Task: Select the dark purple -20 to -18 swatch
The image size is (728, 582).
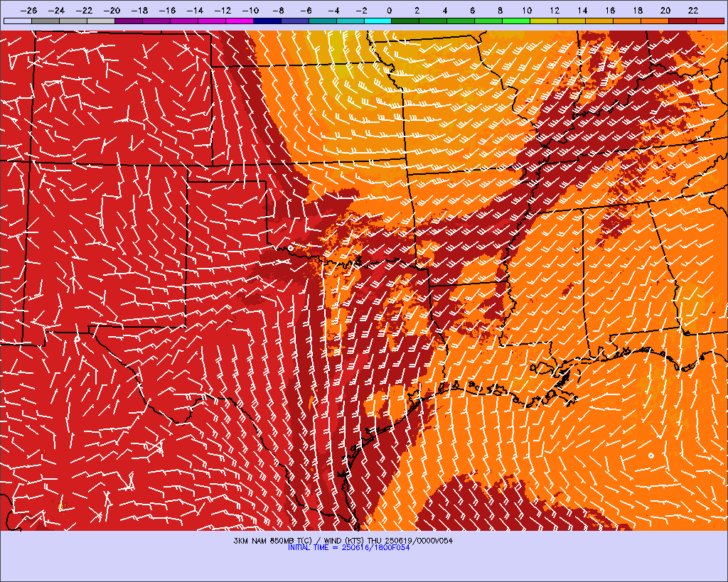Action: click(129, 21)
